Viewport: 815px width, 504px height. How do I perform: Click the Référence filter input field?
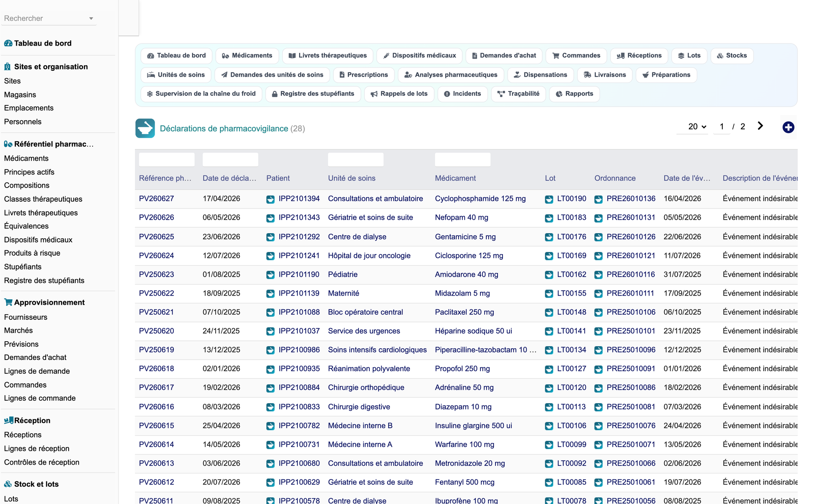167,159
